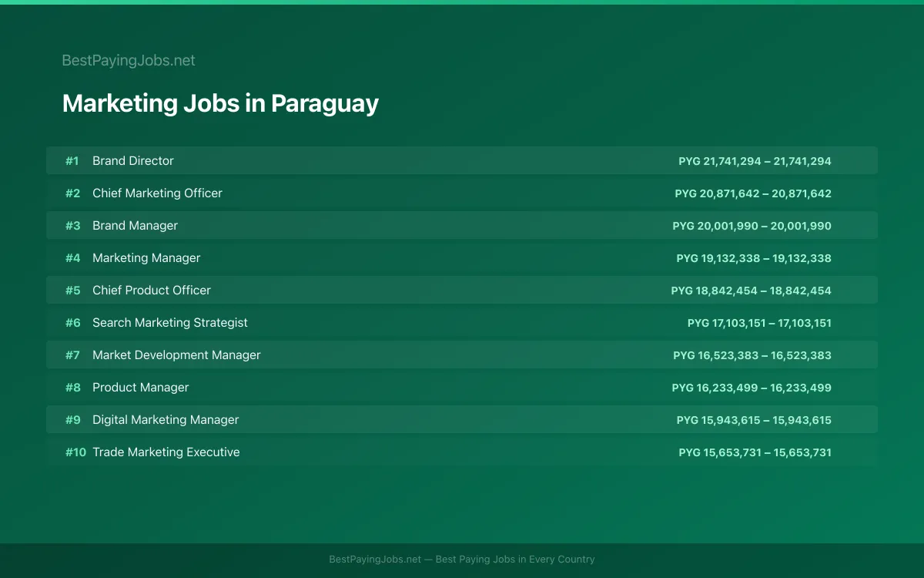Image resolution: width=924 pixels, height=578 pixels.
Task: Click the salary PYG 17,103,151 – 17,103,151
Action: (x=759, y=323)
